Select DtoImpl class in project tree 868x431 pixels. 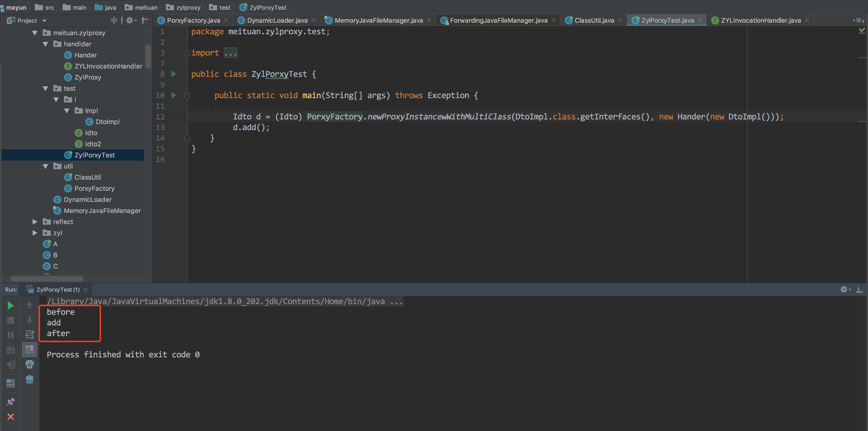click(102, 122)
